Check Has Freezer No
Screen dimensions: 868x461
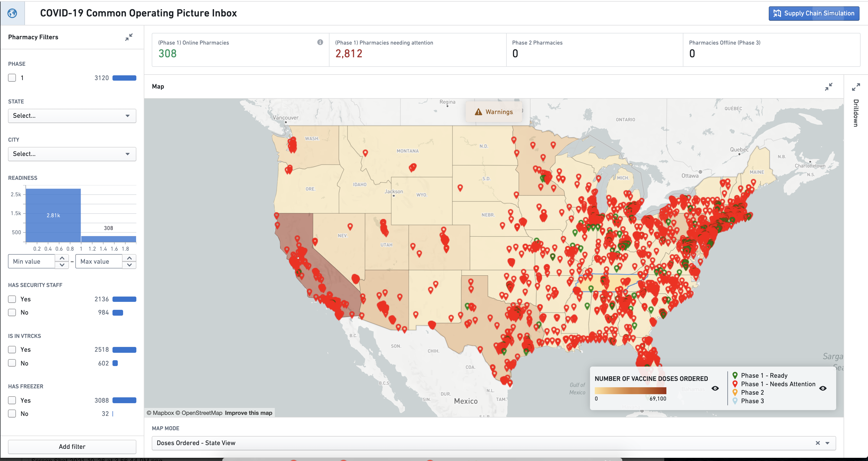pyautogui.click(x=12, y=414)
